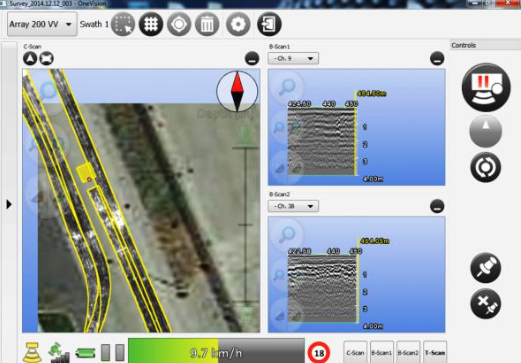Expand the B-Scan2 Ch. 38 channel dropdown

point(293,206)
